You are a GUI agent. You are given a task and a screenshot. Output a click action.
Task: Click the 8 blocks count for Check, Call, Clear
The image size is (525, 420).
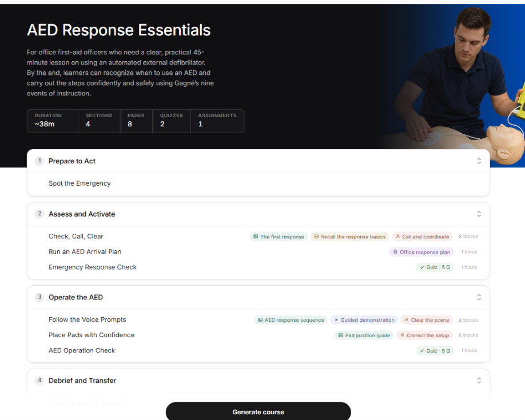click(468, 236)
